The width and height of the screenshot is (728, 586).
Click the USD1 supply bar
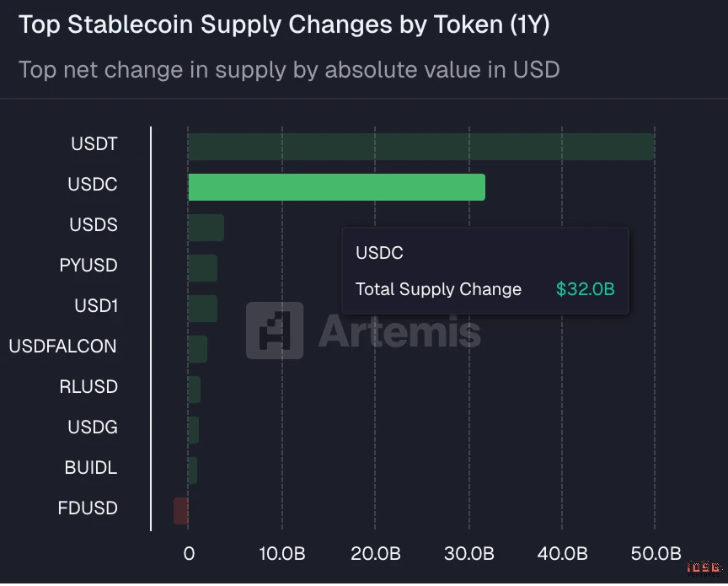pyautogui.click(x=202, y=309)
